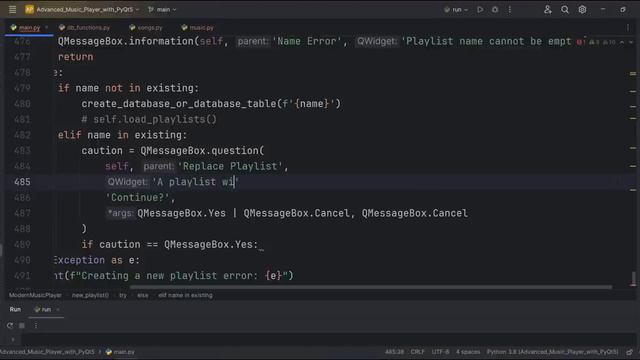Click the Rerun icon in Run panel
The width and height of the screenshot is (640, 360).
[10, 325]
